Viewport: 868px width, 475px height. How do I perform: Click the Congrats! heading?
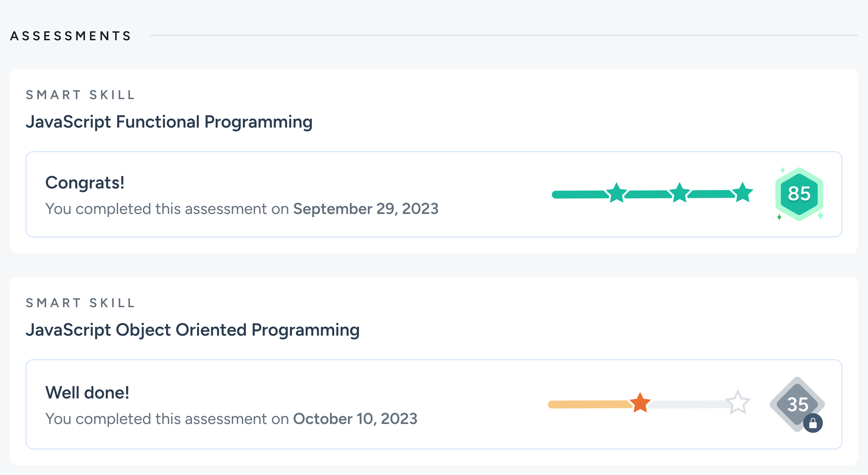pyautogui.click(x=85, y=183)
